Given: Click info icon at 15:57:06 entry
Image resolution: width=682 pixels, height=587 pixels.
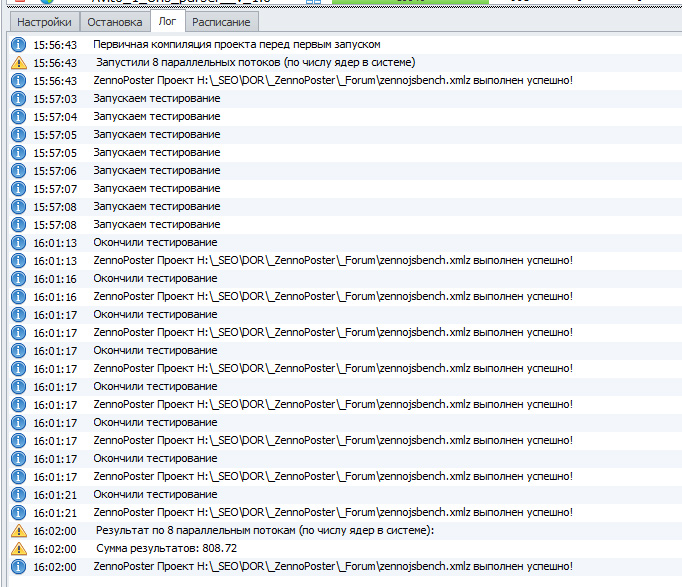Looking at the screenshot, I should (x=18, y=170).
